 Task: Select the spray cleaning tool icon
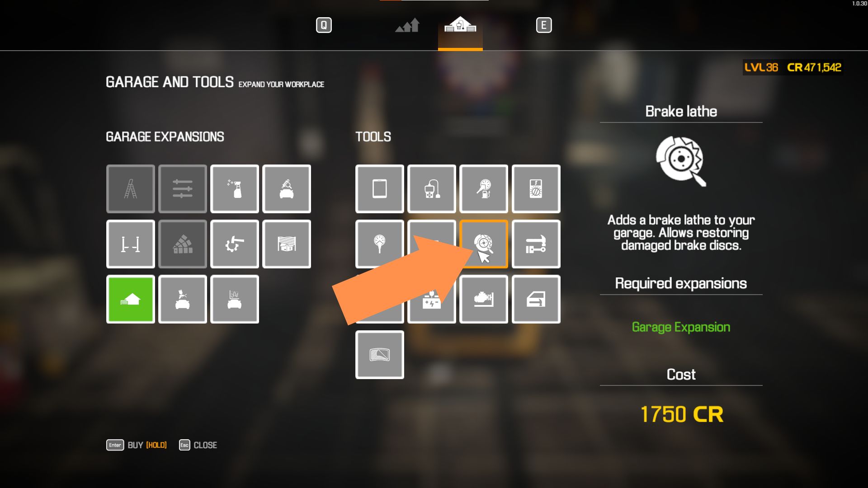tap(235, 188)
